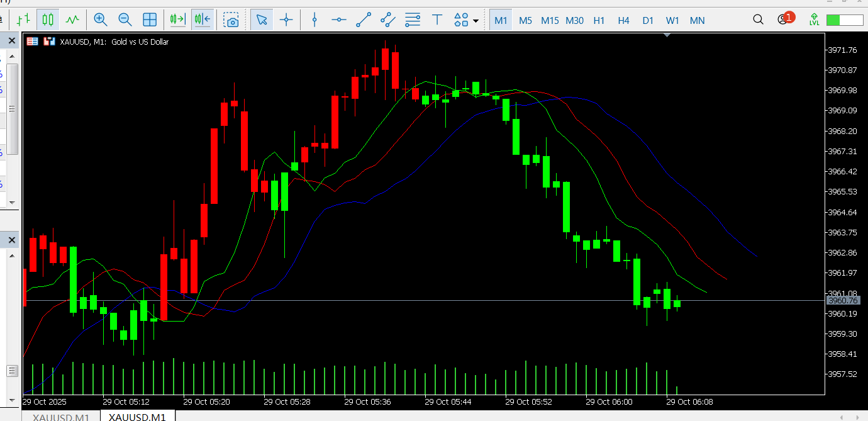Select the active XAUUSD,M1 chart tab

click(x=137, y=417)
